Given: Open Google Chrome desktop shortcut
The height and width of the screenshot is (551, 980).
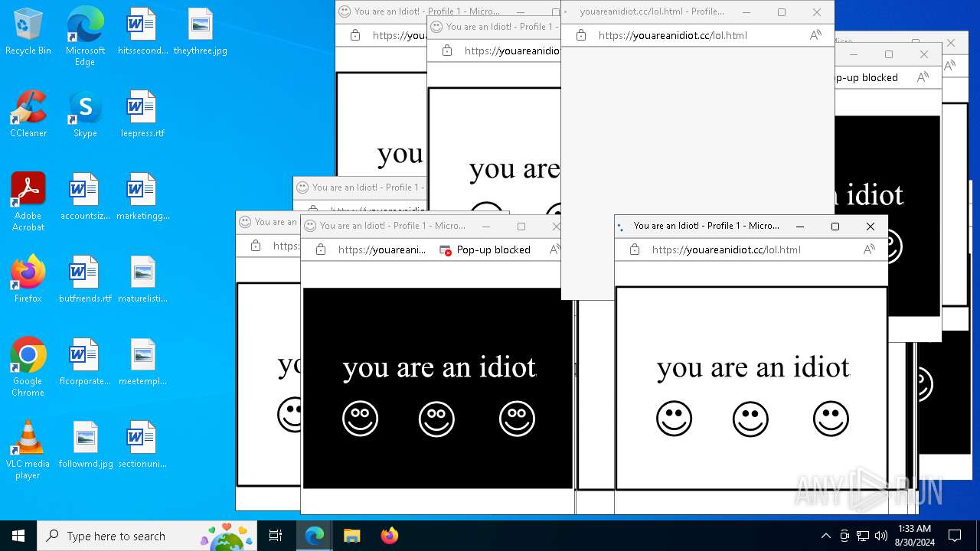Looking at the screenshot, I should coord(28,367).
